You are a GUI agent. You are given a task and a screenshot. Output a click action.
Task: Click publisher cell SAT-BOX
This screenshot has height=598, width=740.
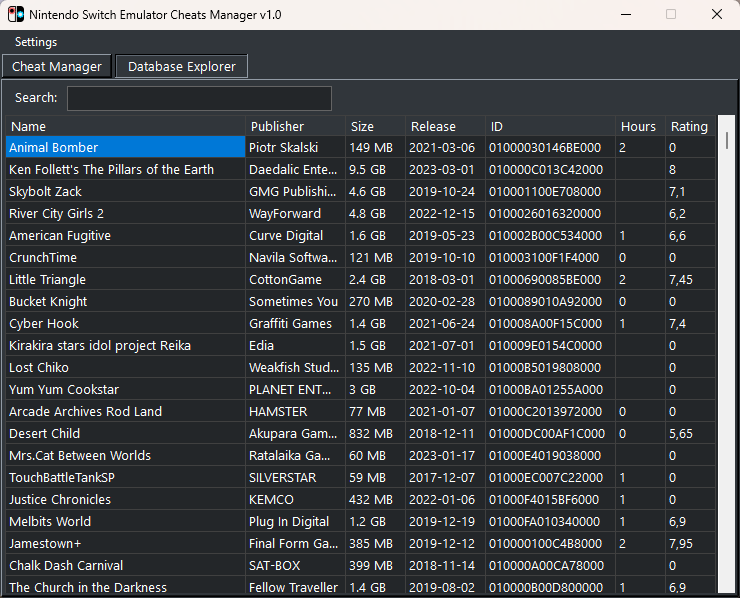coord(295,565)
